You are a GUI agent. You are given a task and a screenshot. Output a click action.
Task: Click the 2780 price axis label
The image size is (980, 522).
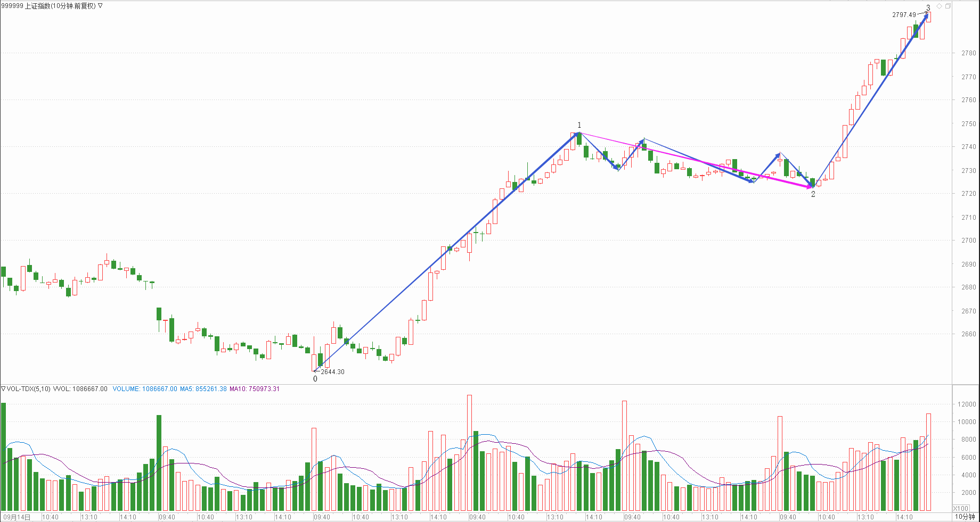tap(968, 53)
